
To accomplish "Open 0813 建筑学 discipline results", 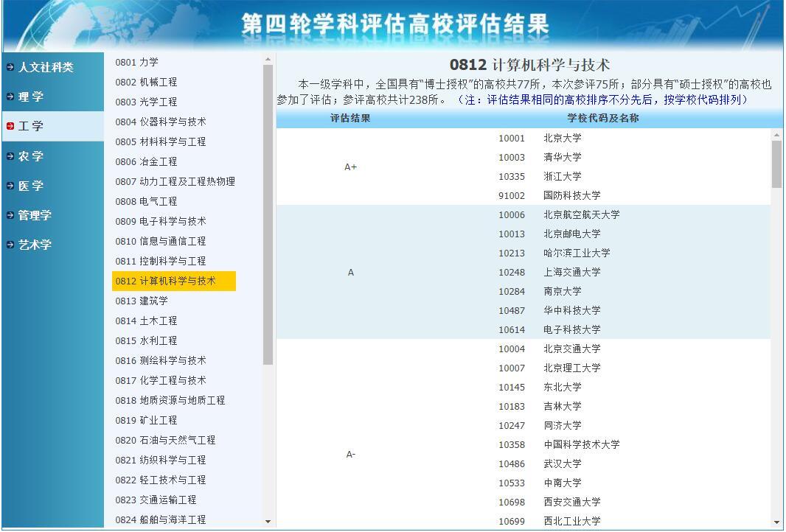I will 142,301.
